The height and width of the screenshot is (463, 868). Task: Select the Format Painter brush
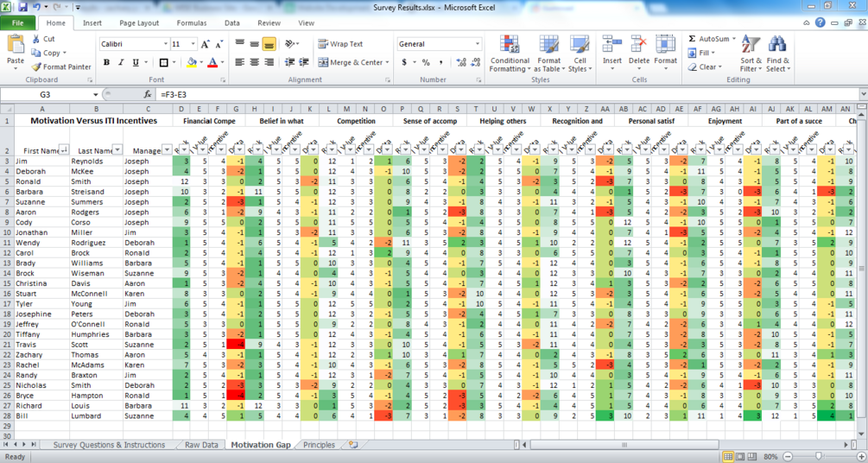36,67
